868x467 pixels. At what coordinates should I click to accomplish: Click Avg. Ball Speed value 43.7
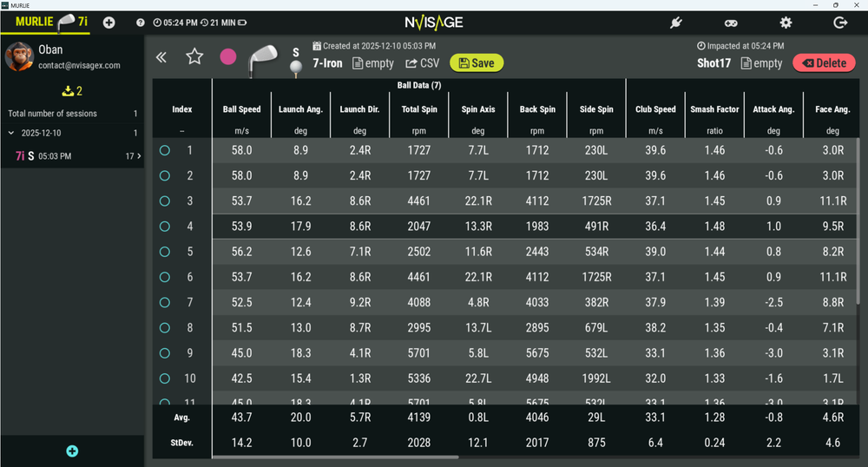coord(242,418)
